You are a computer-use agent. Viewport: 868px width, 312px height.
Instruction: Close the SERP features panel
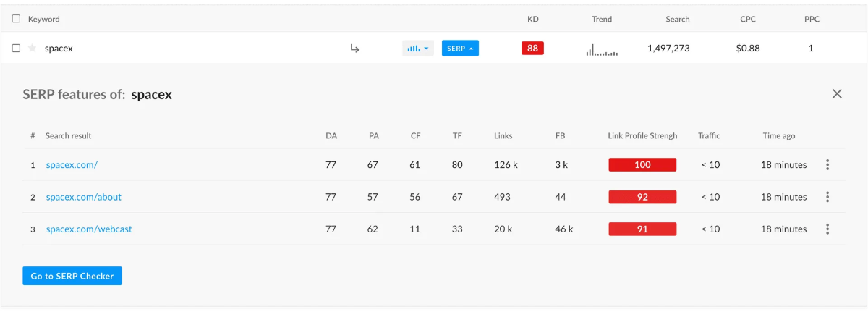point(837,94)
